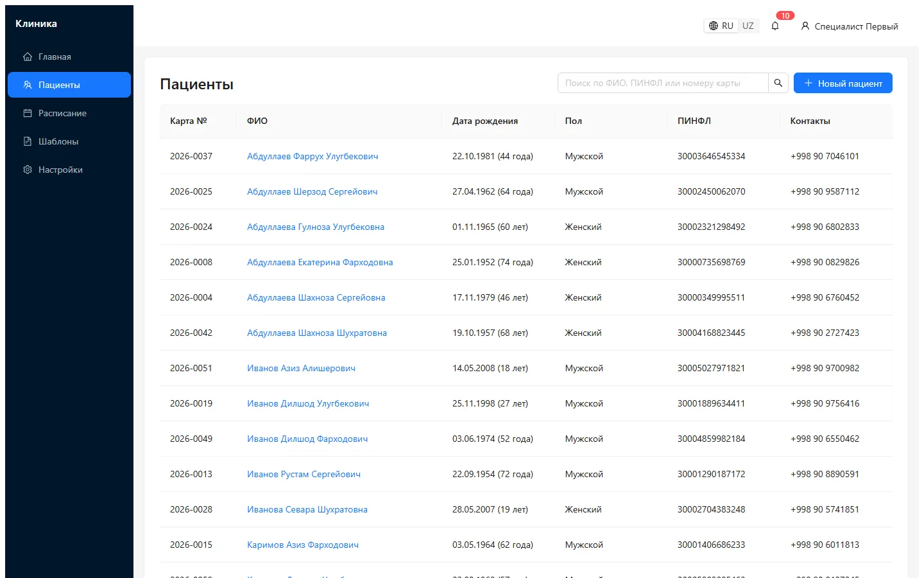The width and height of the screenshot is (924, 578).
Task: Open patient Абдуллаева Шахноза Сергейовна
Action: click(316, 297)
